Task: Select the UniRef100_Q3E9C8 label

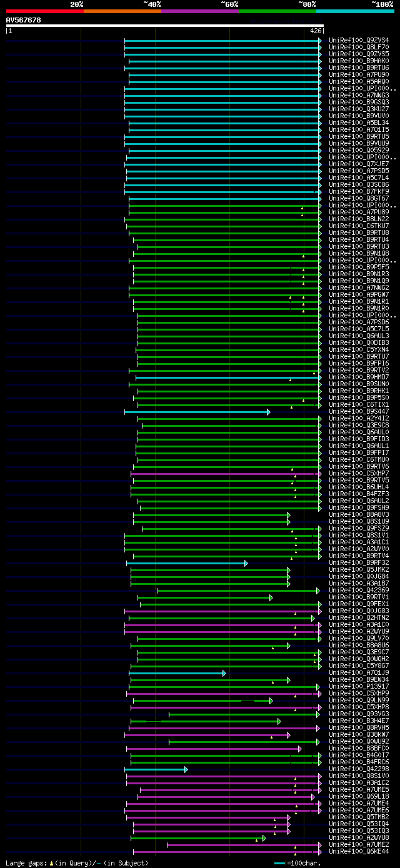Action: point(359,425)
